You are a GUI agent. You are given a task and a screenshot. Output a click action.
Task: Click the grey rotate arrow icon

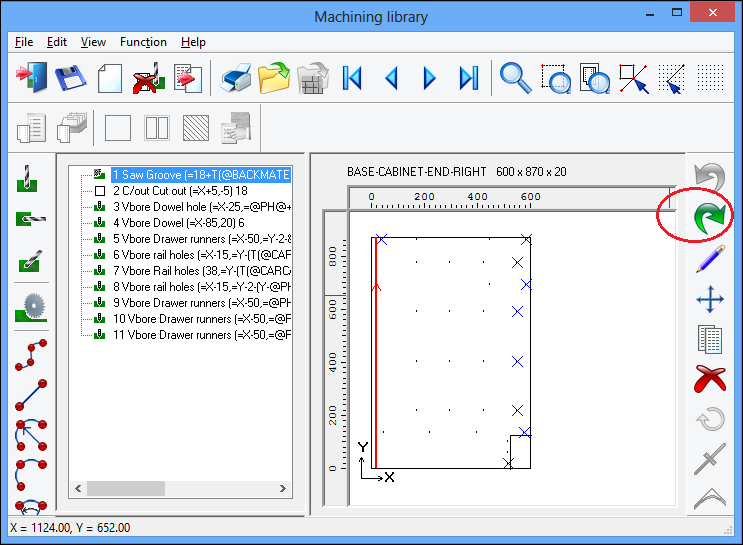[x=710, y=419]
